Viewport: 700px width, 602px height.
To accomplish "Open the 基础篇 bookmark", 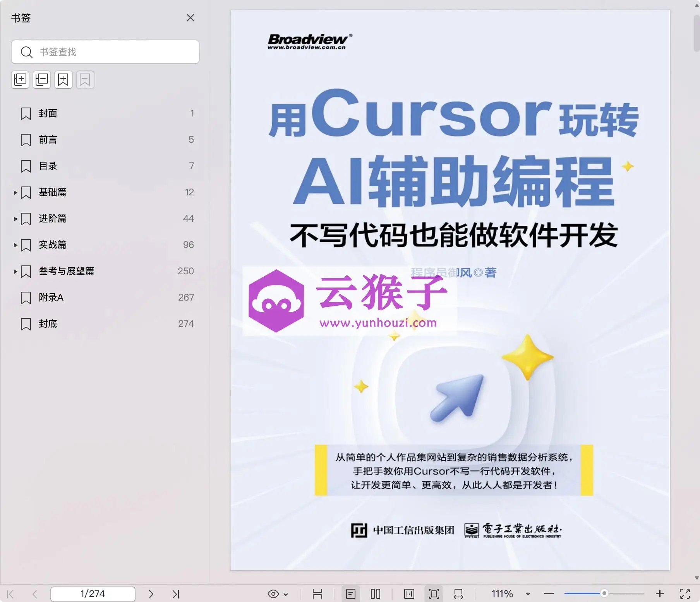I will [x=53, y=192].
